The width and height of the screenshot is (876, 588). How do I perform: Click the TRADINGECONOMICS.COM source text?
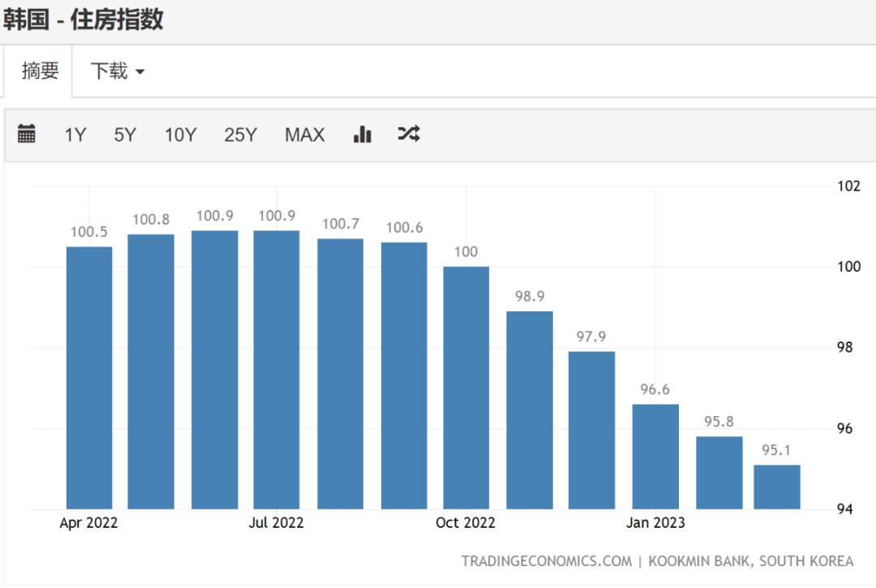(x=547, y=561)
